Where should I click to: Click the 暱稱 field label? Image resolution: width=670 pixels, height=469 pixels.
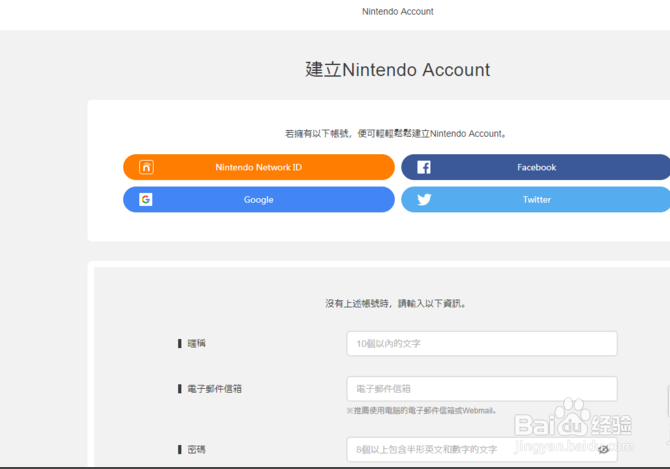tap(197, 343)
